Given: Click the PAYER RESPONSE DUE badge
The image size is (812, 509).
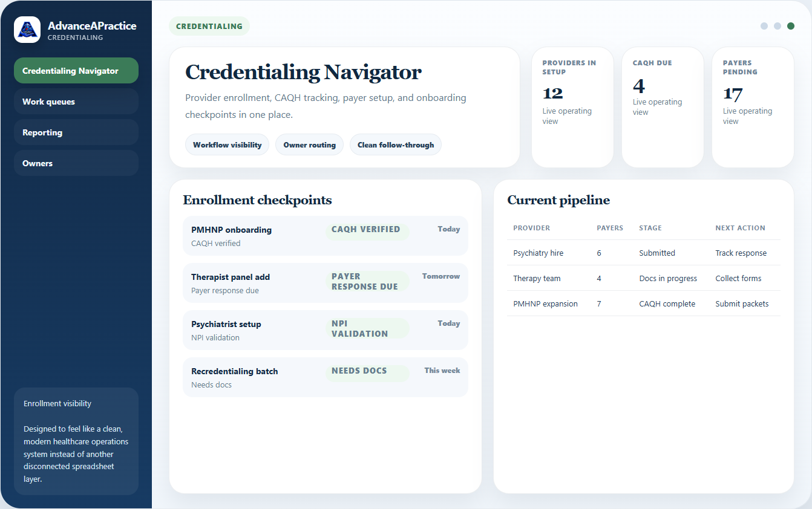Looking at the screenshot, I should [x=365, y=281].
